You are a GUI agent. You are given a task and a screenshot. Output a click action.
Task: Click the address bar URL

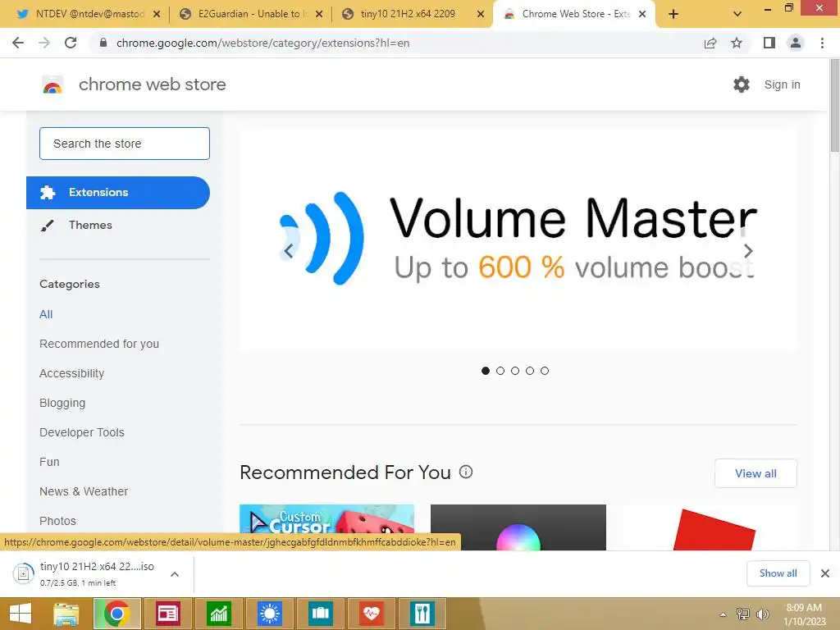click(262, 43)
